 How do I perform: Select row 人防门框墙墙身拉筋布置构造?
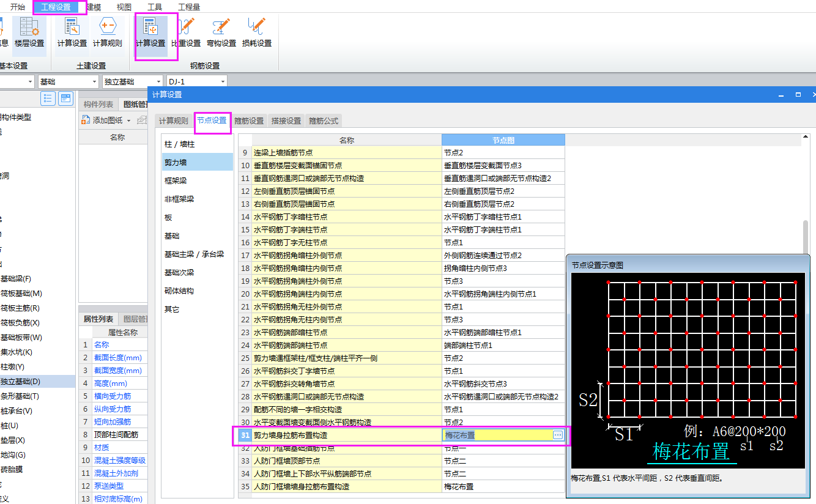coord(347,487)
